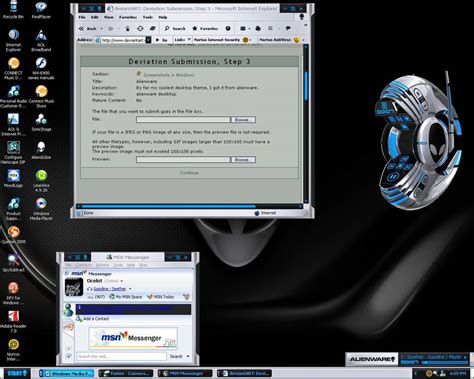This screenshot has height=379, width=474.
Task: Click the Screenshots > Windows section text
Action: tap(169, 75)
